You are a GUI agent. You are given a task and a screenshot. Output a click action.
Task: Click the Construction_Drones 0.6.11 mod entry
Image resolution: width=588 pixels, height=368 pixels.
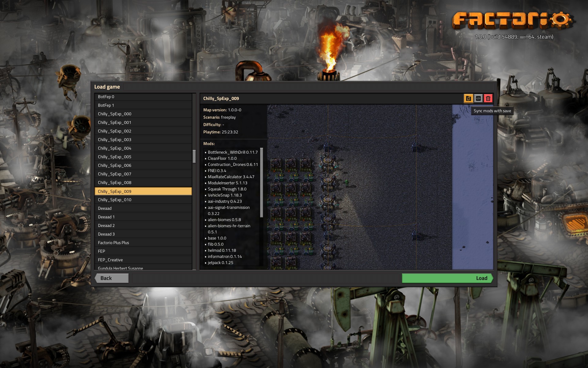(x=233, y=164)
